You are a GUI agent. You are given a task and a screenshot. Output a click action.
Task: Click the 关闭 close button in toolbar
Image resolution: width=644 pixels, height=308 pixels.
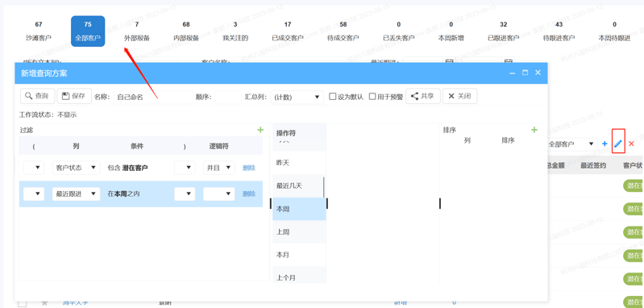tap(459, 96)
